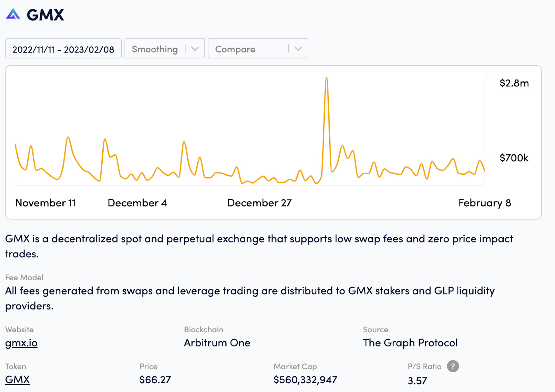Click the Source label
This screenshot has height=392, width=555.
[x=376, y=330]
